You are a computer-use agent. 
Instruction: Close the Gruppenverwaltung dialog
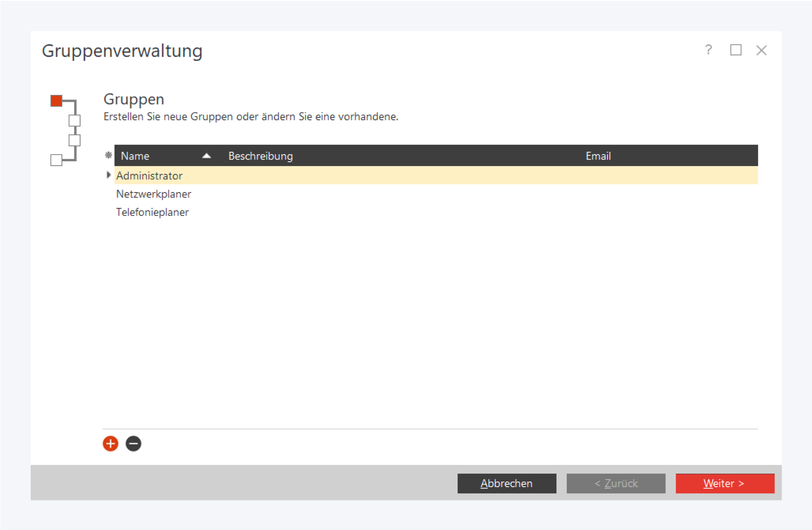coord(761,50)
